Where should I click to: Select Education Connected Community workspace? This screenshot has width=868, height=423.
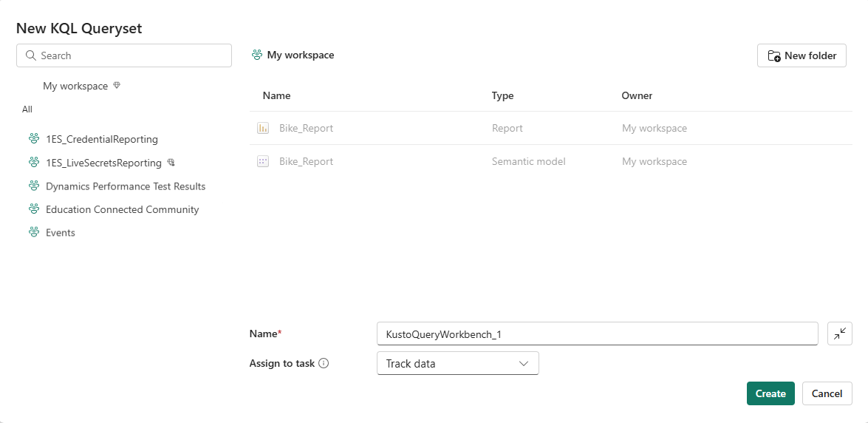122,209
